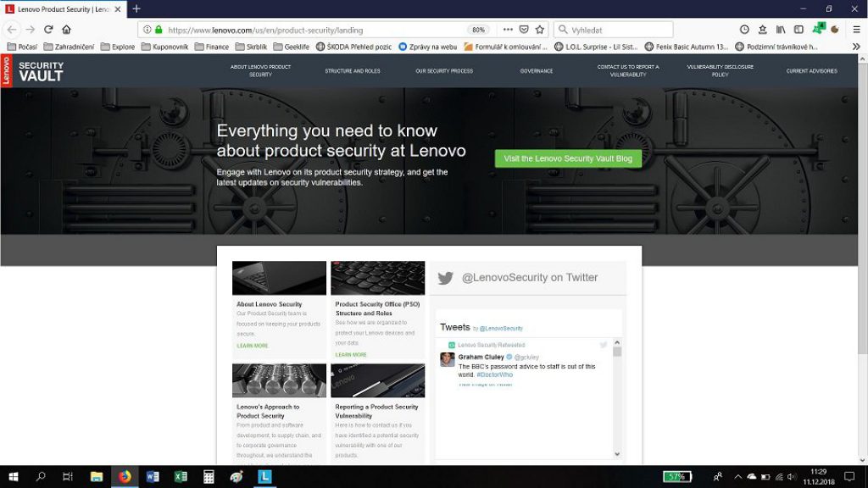Viewport: 868px width, 488px height.
Task: Click Learn More under Structure and Roles
Action: pos(351,355)
